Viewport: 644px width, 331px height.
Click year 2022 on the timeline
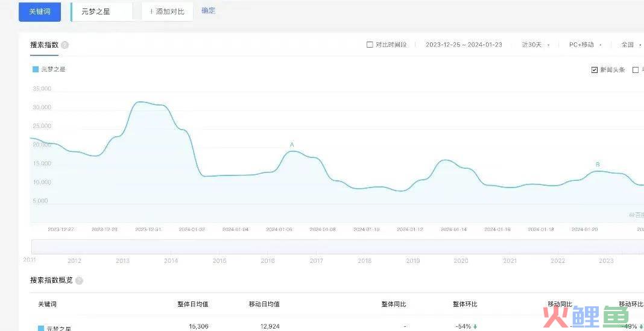pos(558,261)
